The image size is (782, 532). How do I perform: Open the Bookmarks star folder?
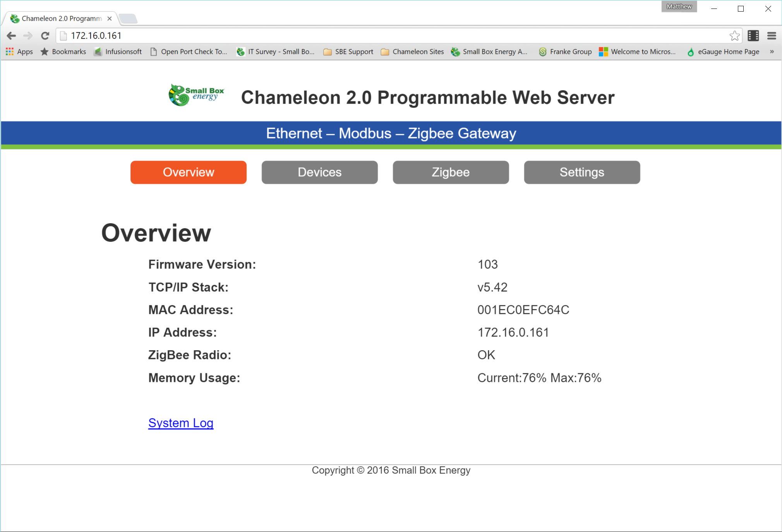pyautogui.click(x=63, y=51)
